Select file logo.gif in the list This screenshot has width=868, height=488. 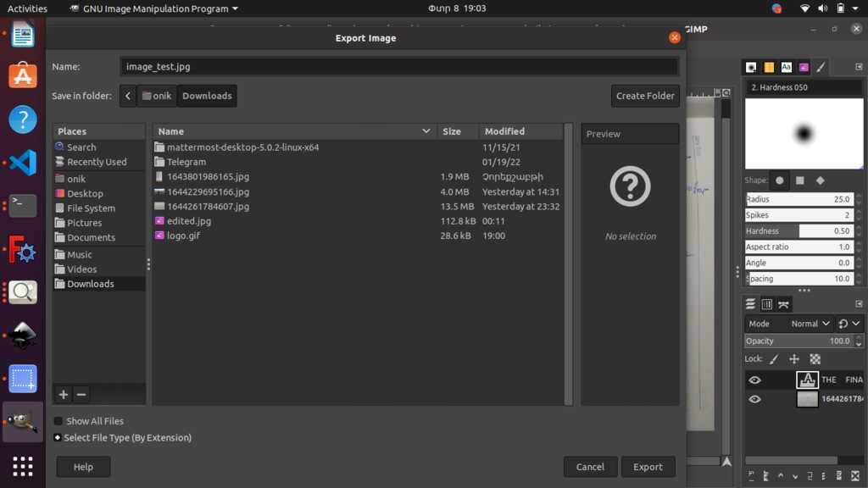[358, 236]
